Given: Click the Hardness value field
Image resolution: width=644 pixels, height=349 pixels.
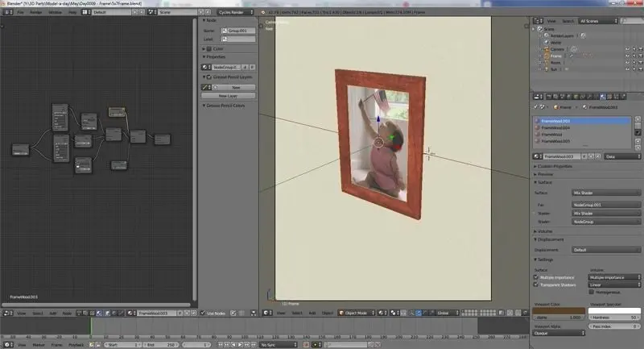Looking at the screenshot, I should [614, 318].
